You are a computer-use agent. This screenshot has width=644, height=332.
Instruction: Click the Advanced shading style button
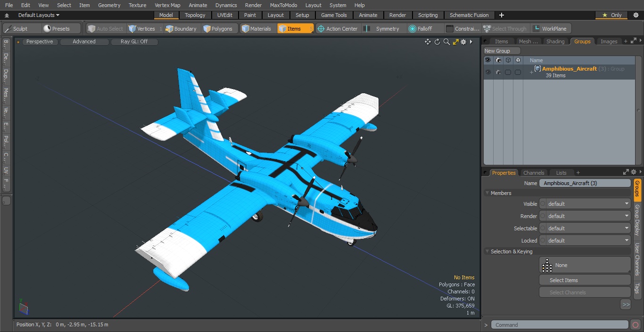(x=84, y=42)
